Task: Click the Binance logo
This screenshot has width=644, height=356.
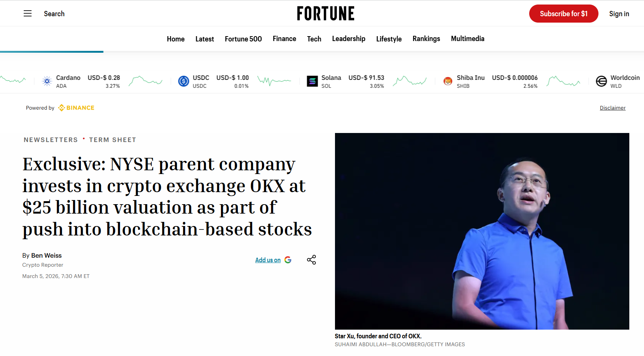Action: pyautogui.click(x=76, y=107)
